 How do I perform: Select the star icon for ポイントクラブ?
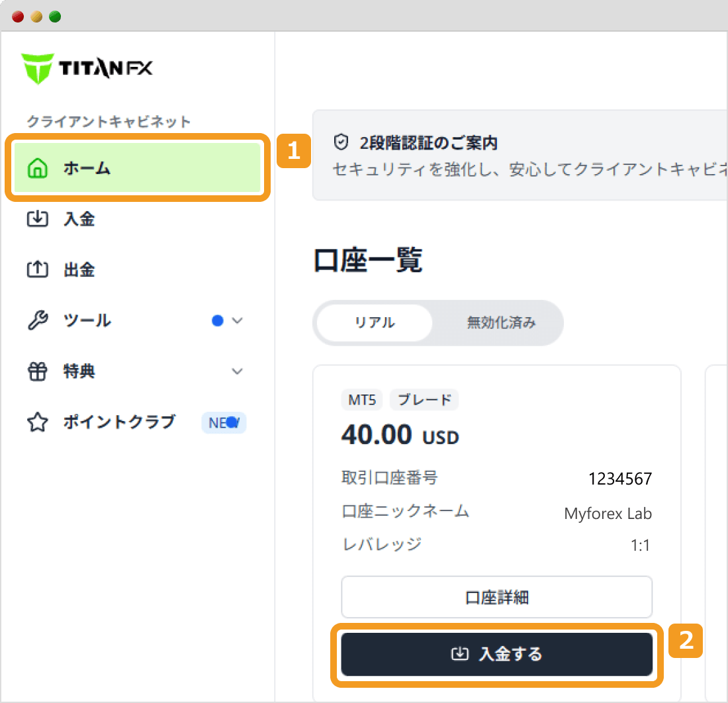[x=38, y=422]
